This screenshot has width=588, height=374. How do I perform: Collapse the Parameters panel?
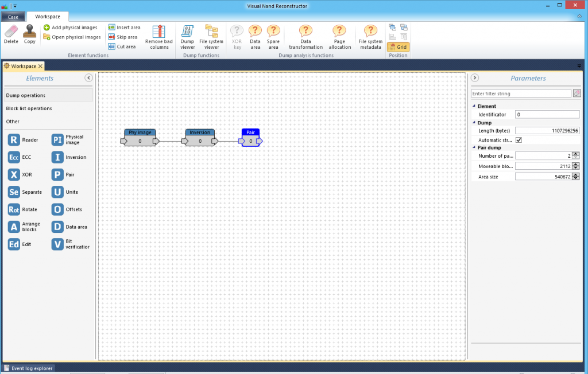pyautogui.click(x=475, y=78)
